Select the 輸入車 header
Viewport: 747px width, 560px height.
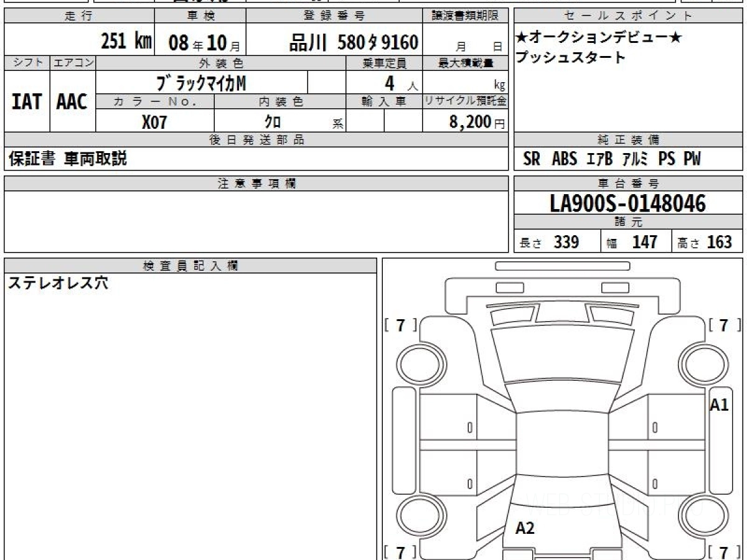click(384, 102)
